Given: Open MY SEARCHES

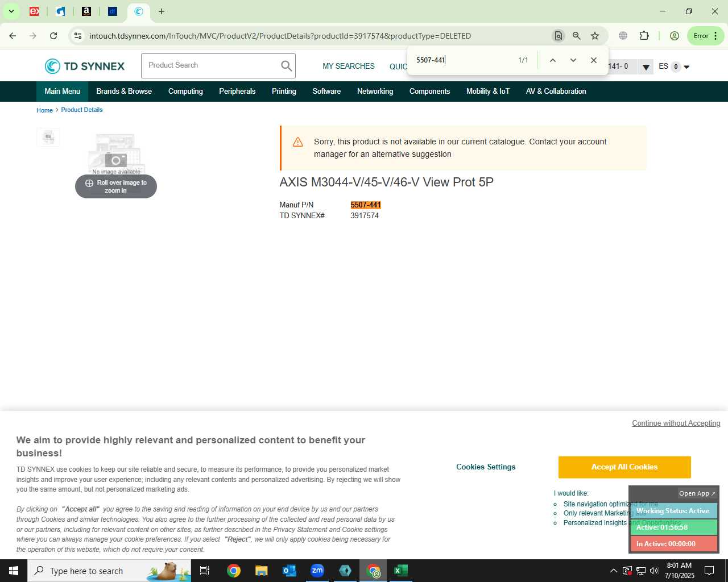Looking at the screenshot, I should coord(349,66).
